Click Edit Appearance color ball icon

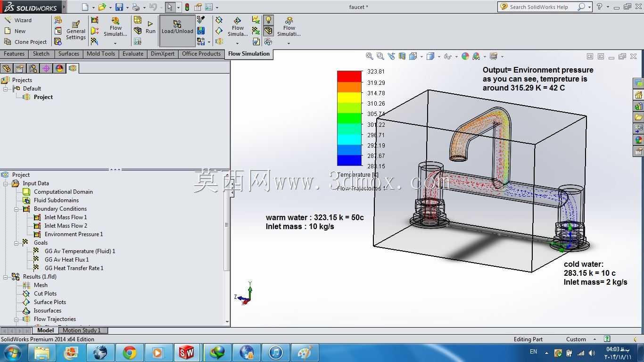465,56
